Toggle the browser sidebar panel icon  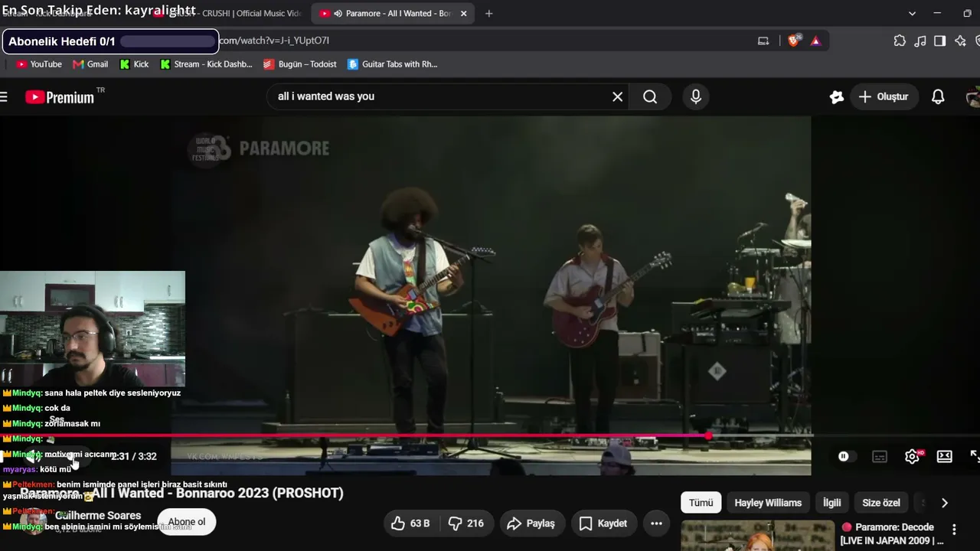[940, 41]
